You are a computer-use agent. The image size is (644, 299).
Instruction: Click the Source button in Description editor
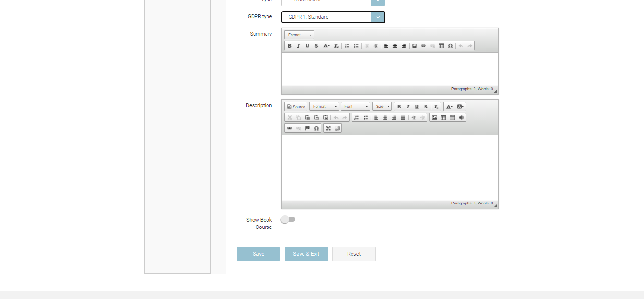click(296, 107)
